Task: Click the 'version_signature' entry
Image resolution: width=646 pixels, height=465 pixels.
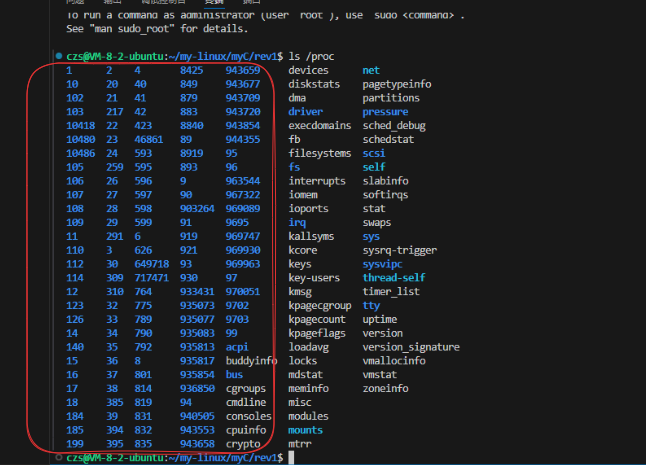Action: click(411, 347)
